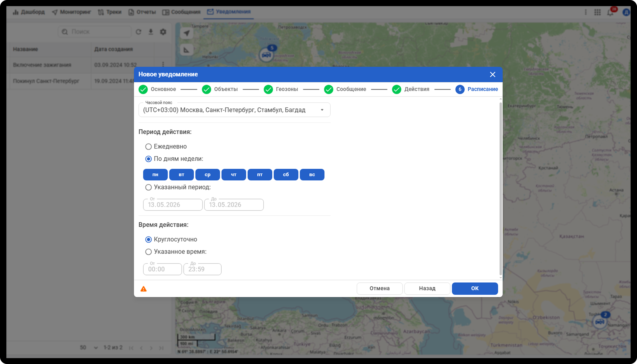Select the Указанное время radio option

pos(148,252)
